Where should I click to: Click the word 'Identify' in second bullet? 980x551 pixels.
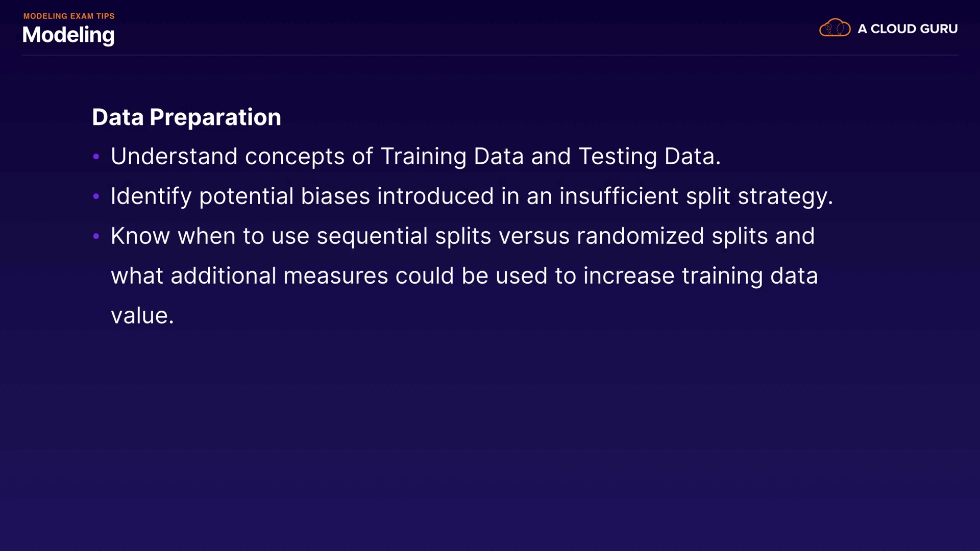tap(151, 196)
